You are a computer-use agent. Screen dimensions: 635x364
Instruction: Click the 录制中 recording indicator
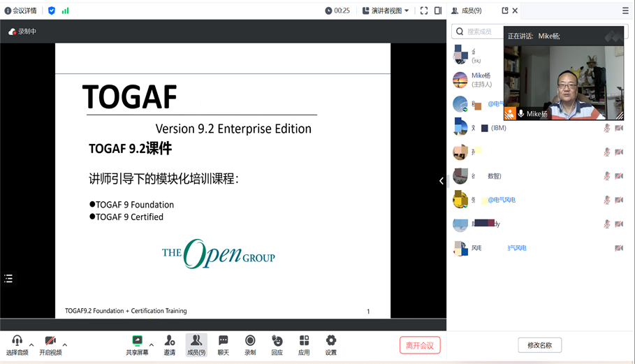22,31
